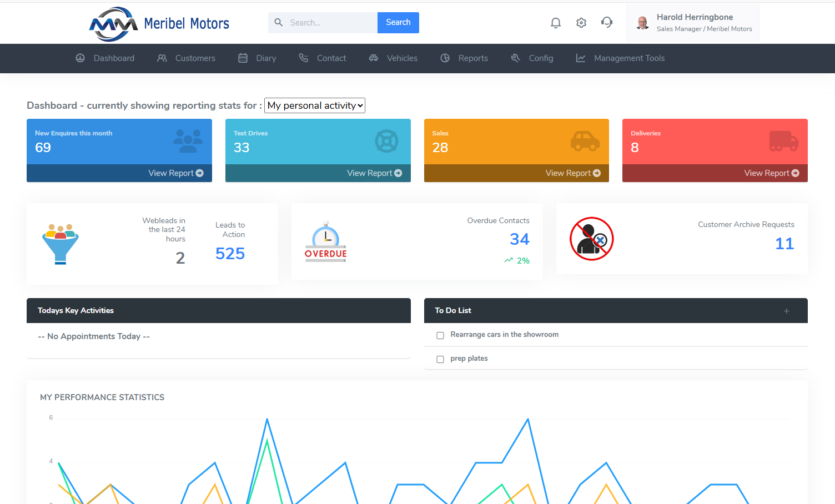Click the customer archive blocked-user icon
Viewport: 835px width, 504px height.
coord(592,239)
